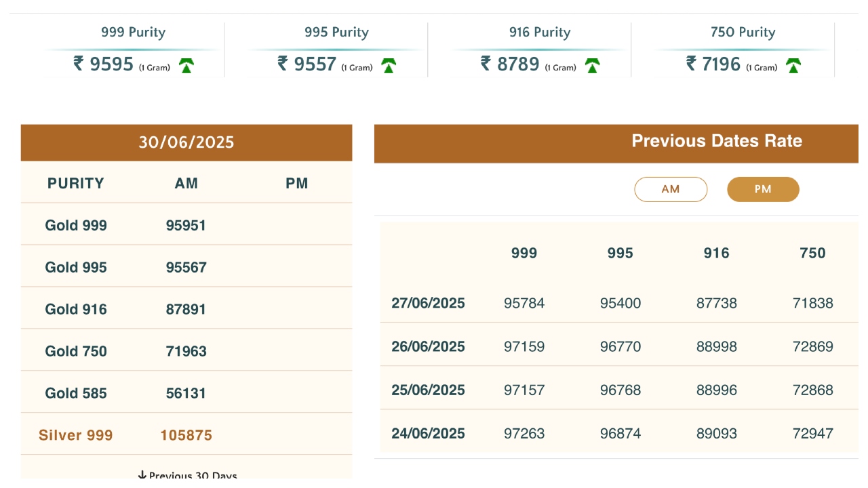The image size is (868, 488).
Task: Click the green up arrow beside 916 Purity rate
Action: pyautogui.click(x=592, y=66)
